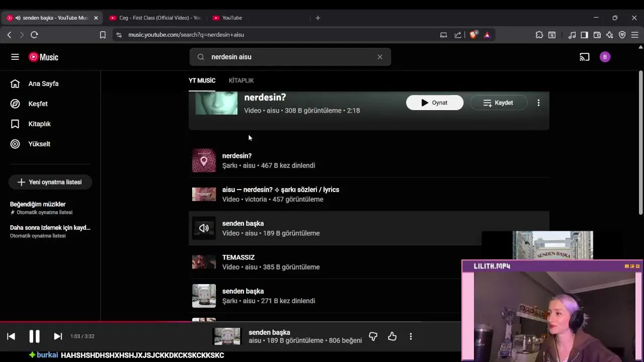644x362 pixels.
Task: Click page vertical scrollbar
Action: [640, 143]
